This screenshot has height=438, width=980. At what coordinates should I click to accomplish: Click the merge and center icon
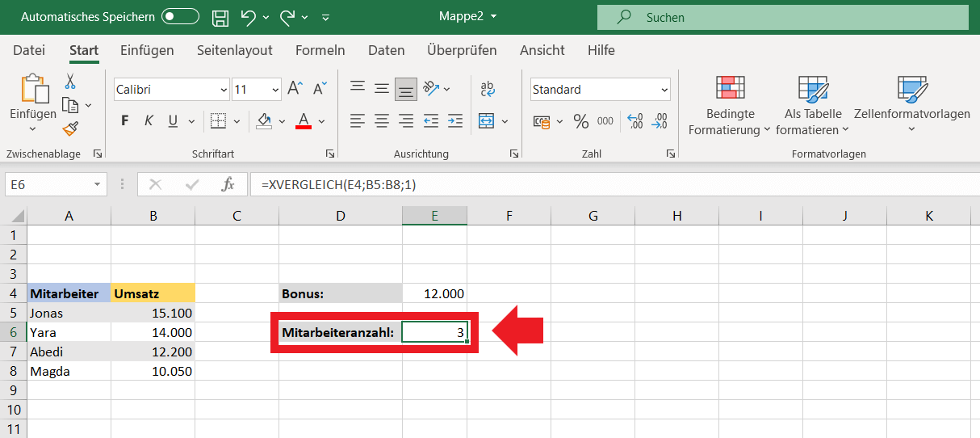tap(487, 121)
